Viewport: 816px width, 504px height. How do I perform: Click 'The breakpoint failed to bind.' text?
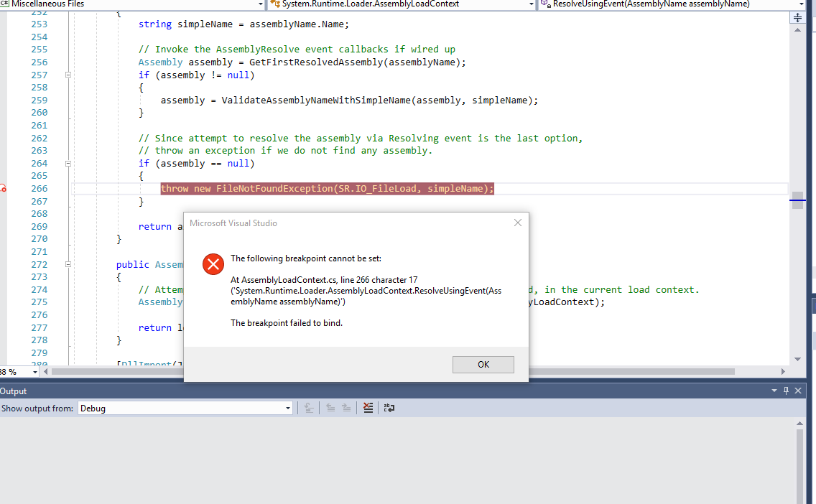[286, 323]
